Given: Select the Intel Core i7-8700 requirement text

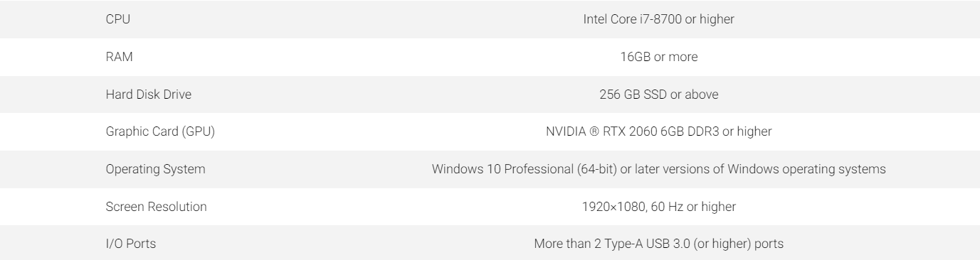Looking at the screenshot, I should coord(658,18).
